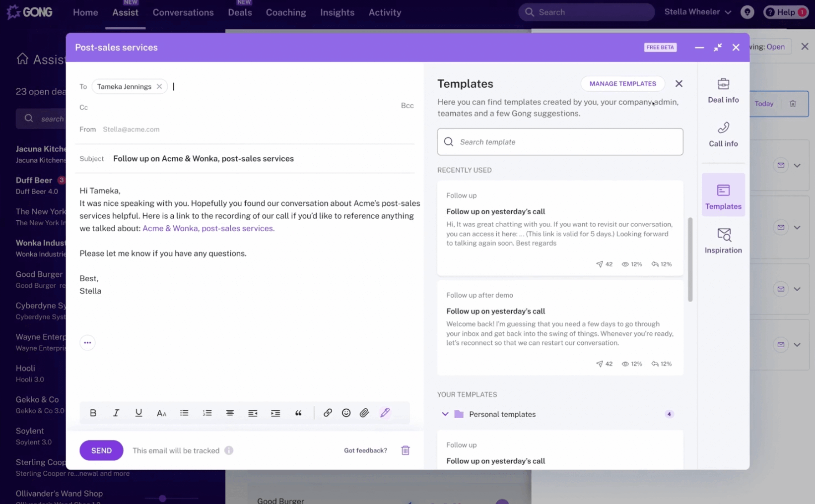Go to the Home tab
The height and width of the screenshot is (504, 815).
pyautogui.click(x=85, y=12)
